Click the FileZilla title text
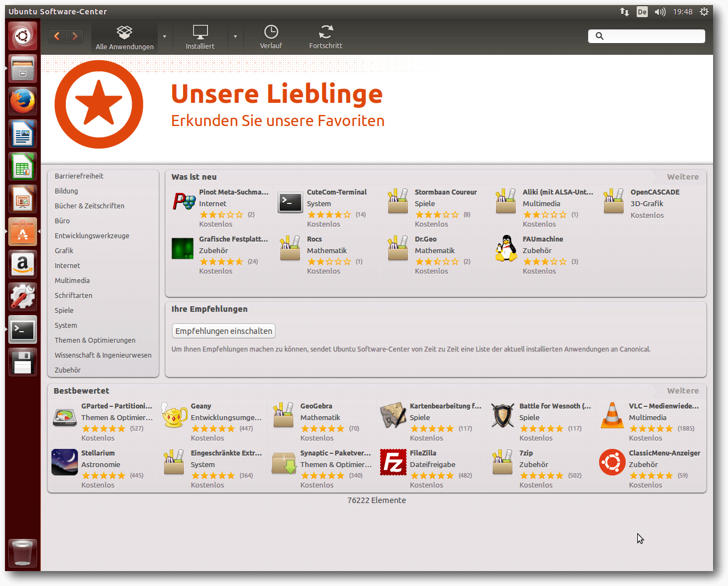Screen dimensions: 728x586 [x=423, y=453]
